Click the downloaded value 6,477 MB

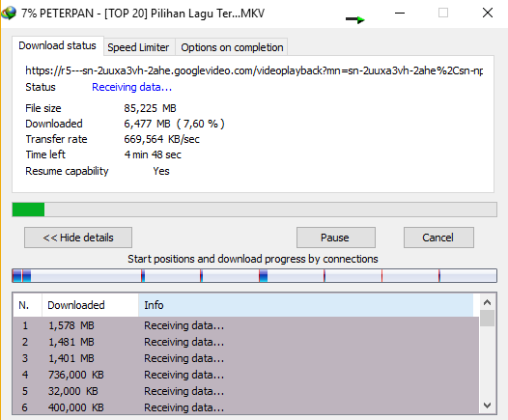pyautogui.click(x=174, y=124)
